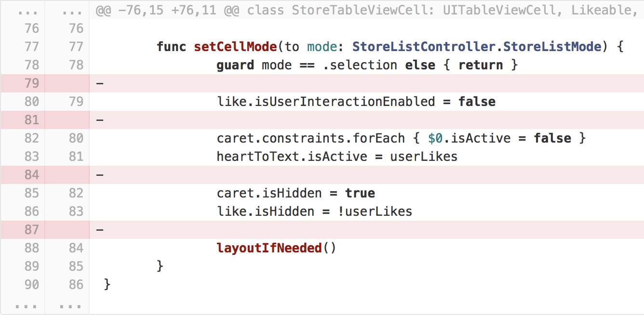The height and width of the screenshot is (315, 644).
Task: Click new line number 77
Action: click(76, 47)
